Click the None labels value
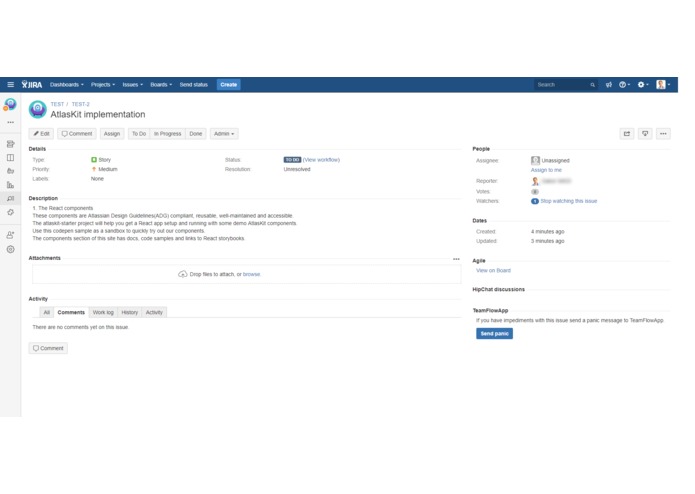695x494 pixels. pyautogui.click(x=97, y=179)
